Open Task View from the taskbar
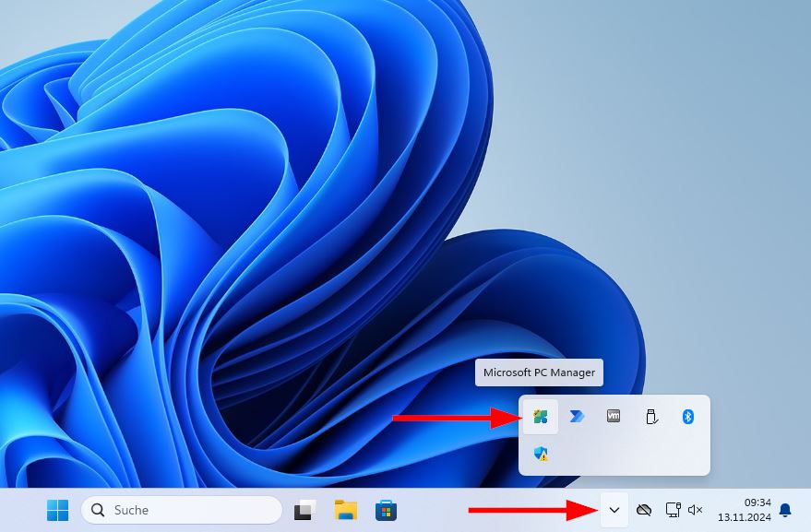 click(305, 509)
